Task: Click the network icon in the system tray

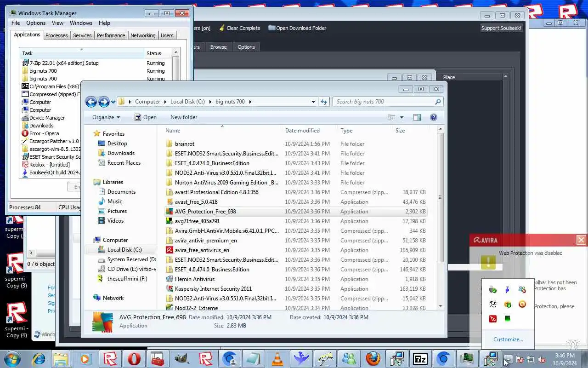Action: point(531,359)
